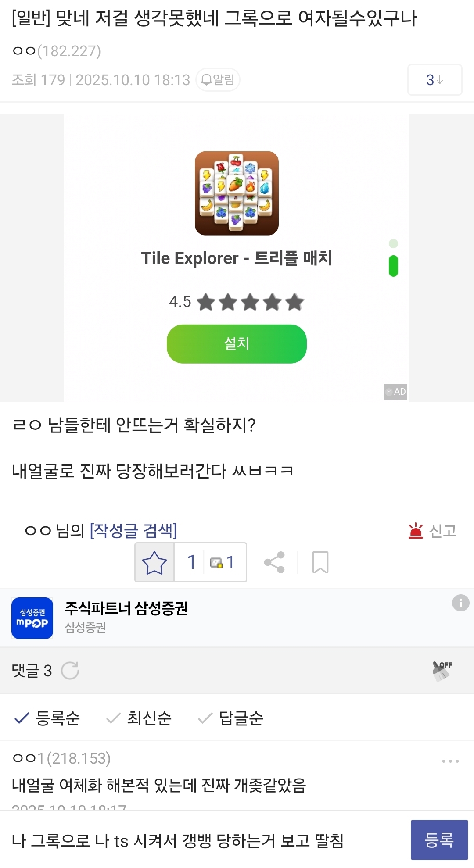
Task: Jump to comments with the 3↓ button
Action: [x=434, y=80]
